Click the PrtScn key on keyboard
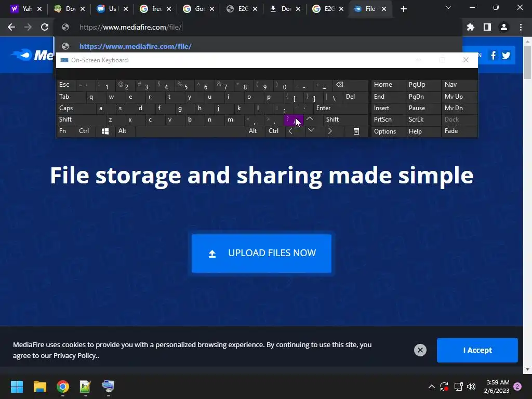The width and height of the screenshot is (532, 399). click(x=388, y=119)
